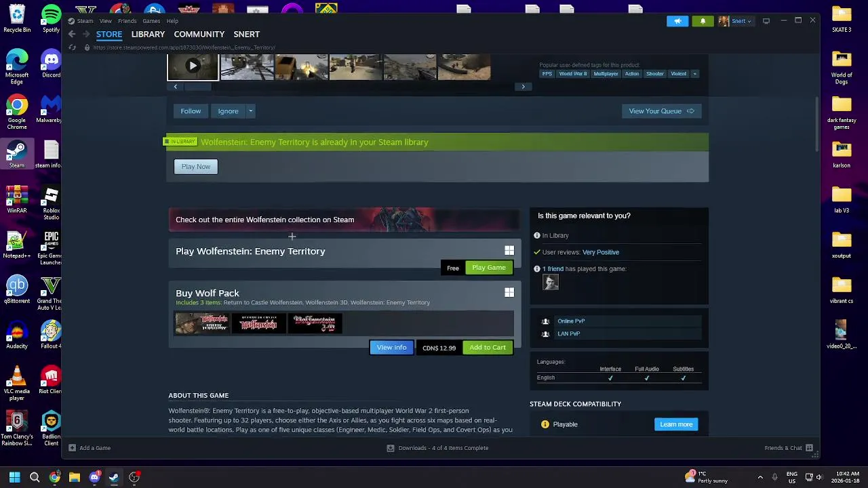Open the View menu
Screen dimensions: 868x488
click(x=105, y=21)
